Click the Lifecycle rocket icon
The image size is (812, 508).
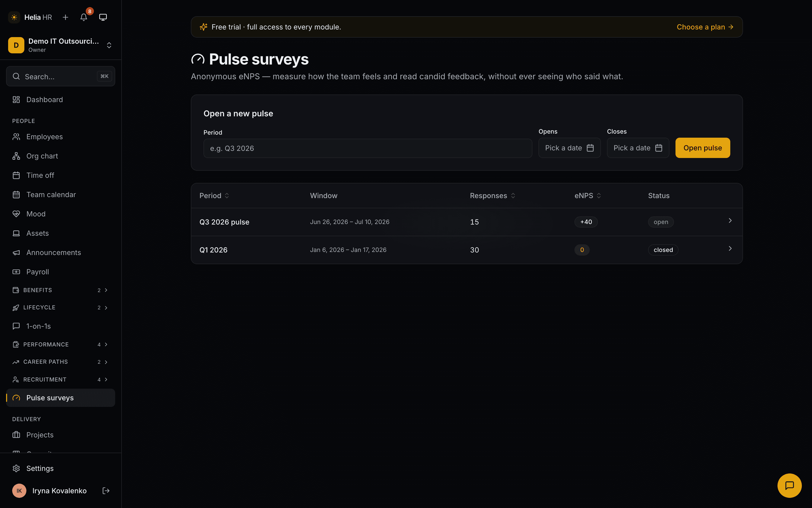(16, 307)
